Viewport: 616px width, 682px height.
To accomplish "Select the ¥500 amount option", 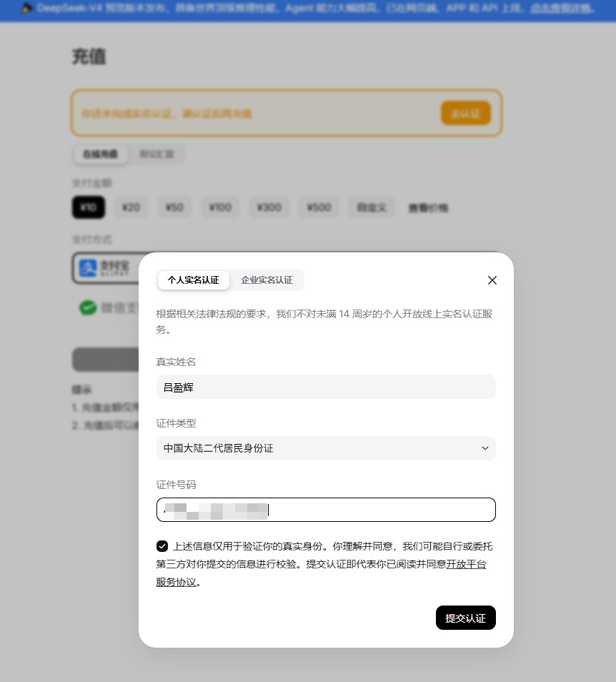I will coord(319,207).
